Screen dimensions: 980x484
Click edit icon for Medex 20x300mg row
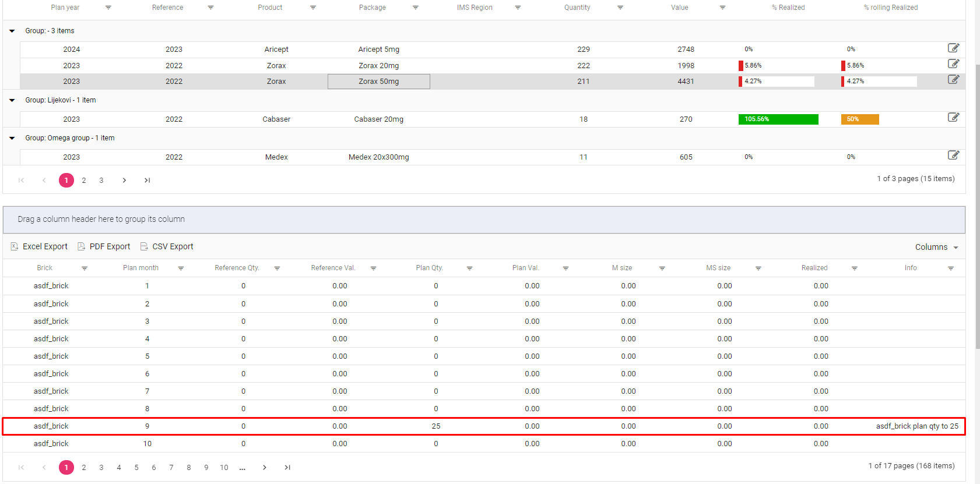[953, 156]
